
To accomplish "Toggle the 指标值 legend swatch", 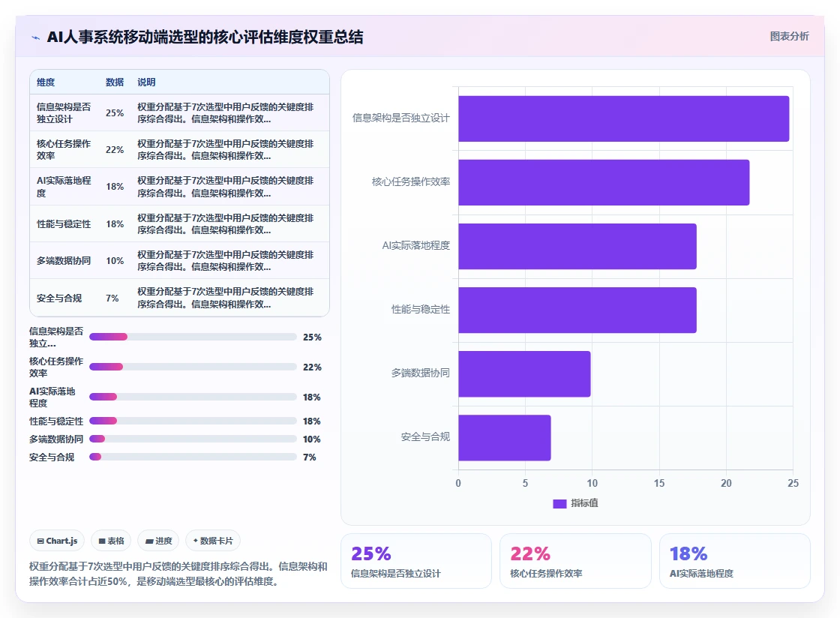I will (x=559, y=503).
